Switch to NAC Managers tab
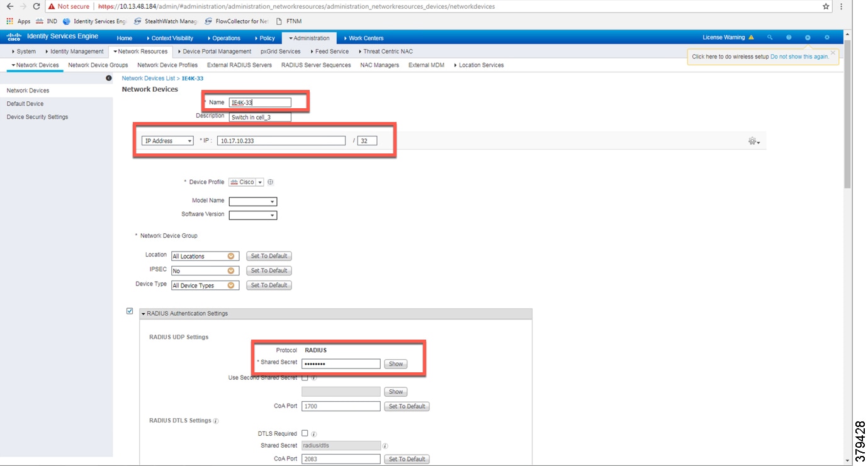The width and height of the screenshot is (868, 466). (380, 65)
